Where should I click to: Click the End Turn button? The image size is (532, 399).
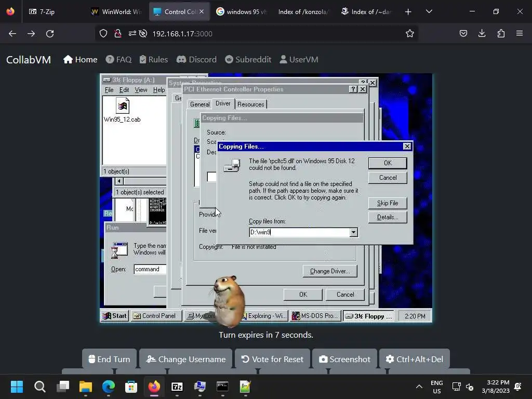[109, 359]
